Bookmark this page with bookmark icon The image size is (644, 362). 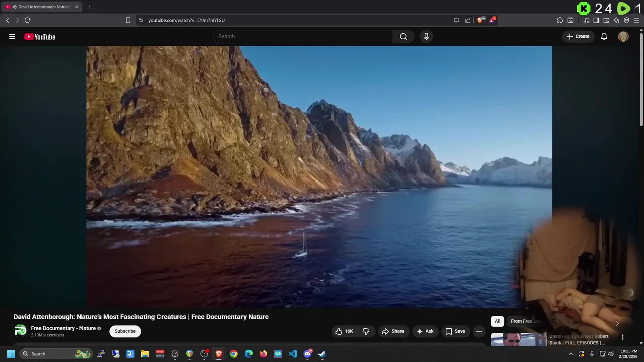(128, 20)
